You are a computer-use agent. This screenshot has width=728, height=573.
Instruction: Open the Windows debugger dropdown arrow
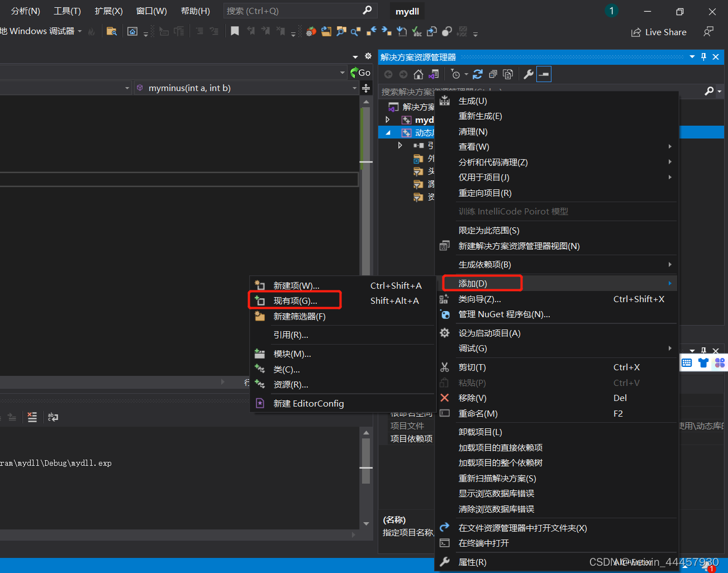tap(80, 31)
